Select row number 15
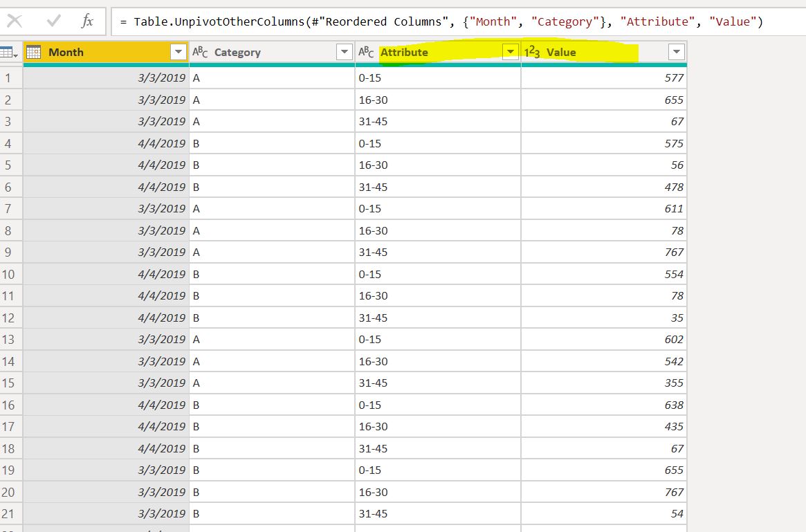 [x=11, y=383]
